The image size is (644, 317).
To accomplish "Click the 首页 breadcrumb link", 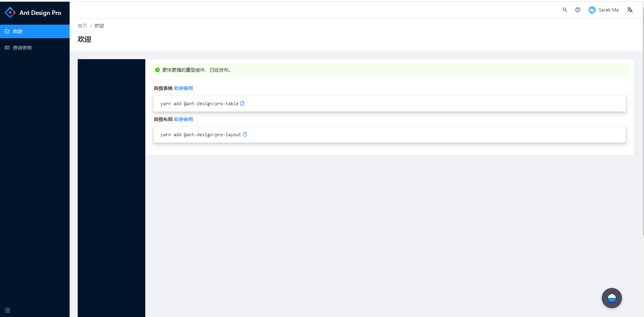I will pyautogui.click(x=82, y=26).
